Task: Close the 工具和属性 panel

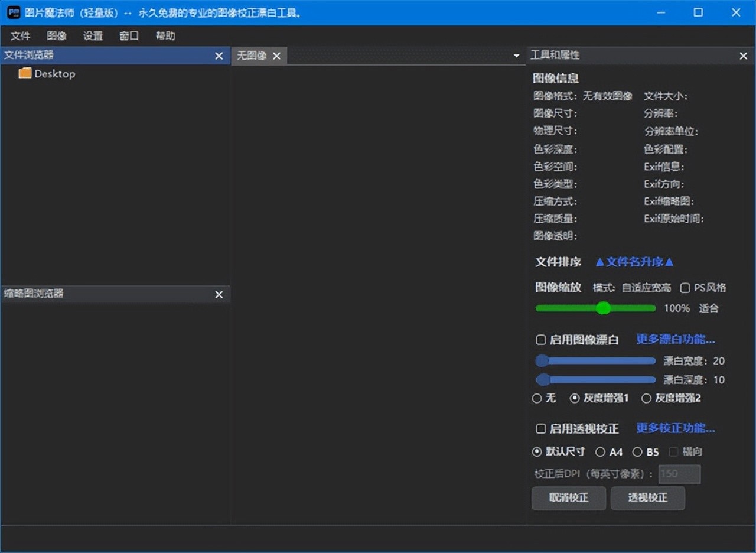Action: point(743,56)
